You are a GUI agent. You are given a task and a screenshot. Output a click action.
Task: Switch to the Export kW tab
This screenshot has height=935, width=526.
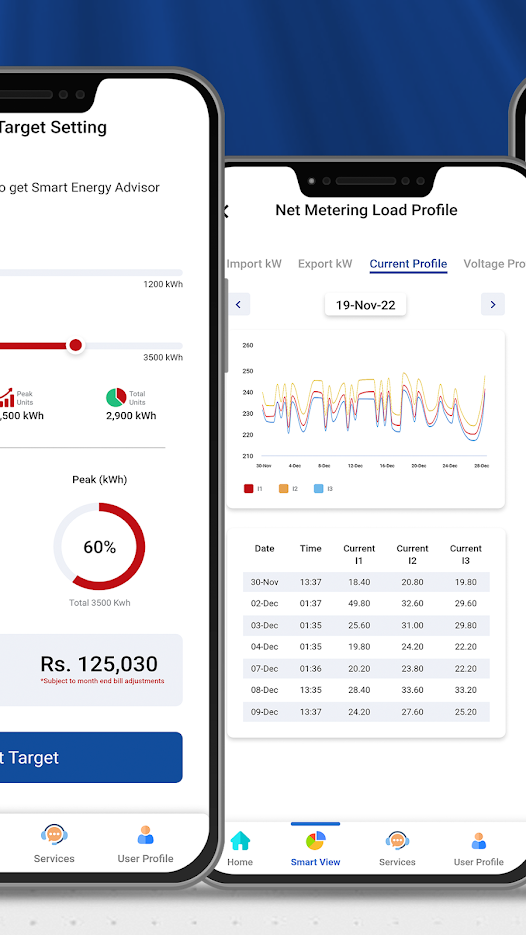coord(325,264)
